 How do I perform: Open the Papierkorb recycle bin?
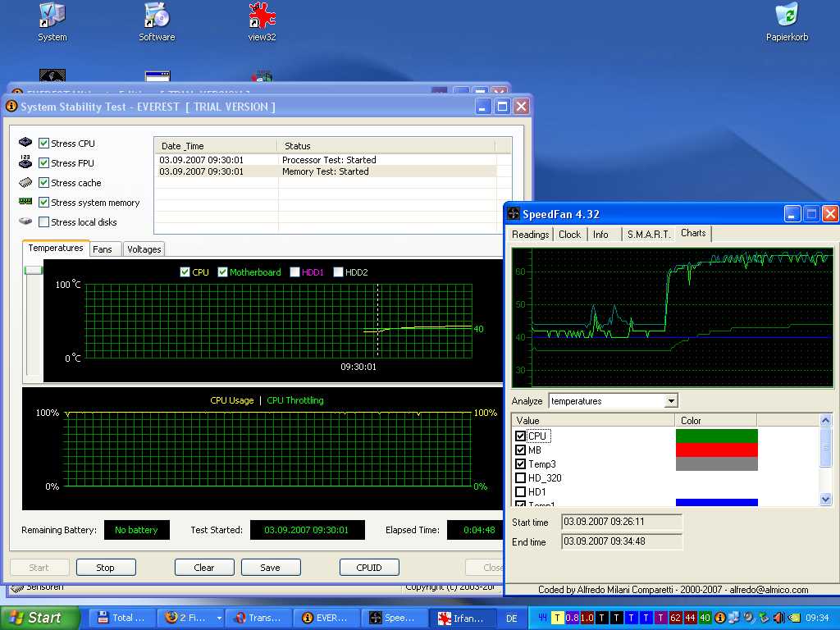tap(787, 21)
